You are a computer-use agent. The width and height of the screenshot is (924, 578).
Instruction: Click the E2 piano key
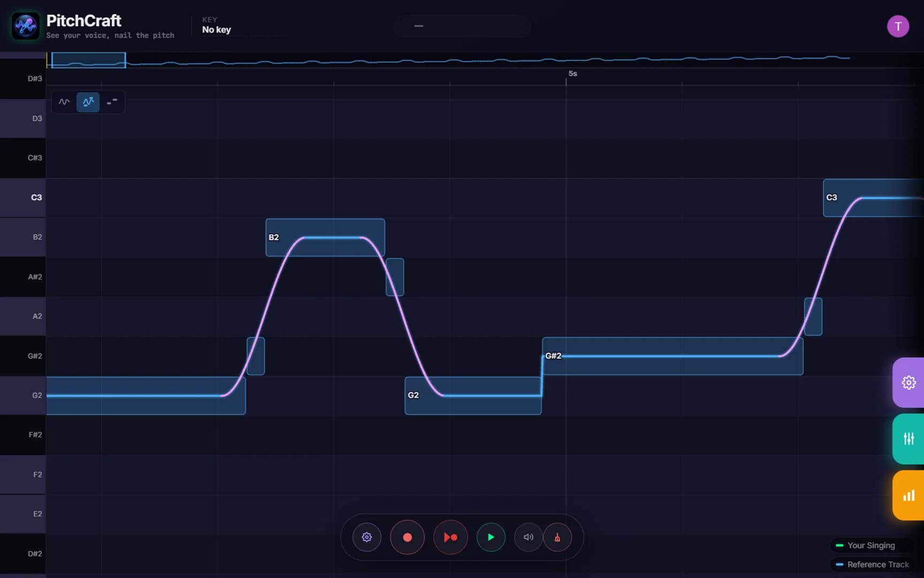(22, 514)
